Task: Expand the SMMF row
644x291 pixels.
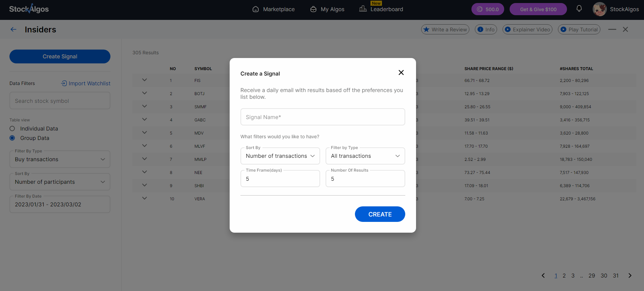Action: 145,106
